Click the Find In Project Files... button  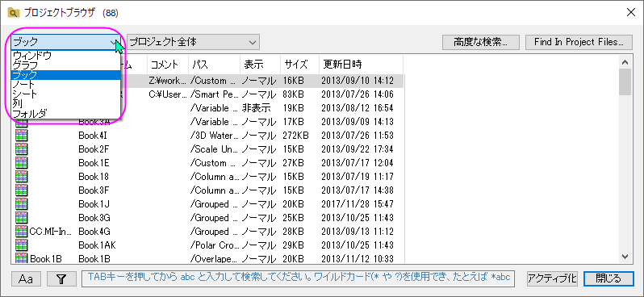click(x=579, y=42)
